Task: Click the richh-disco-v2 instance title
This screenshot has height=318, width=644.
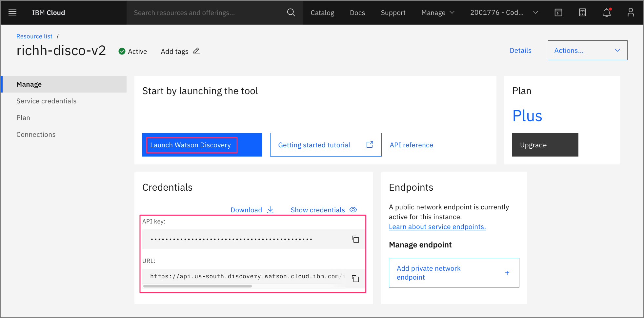Action: (x=61, y=51)
